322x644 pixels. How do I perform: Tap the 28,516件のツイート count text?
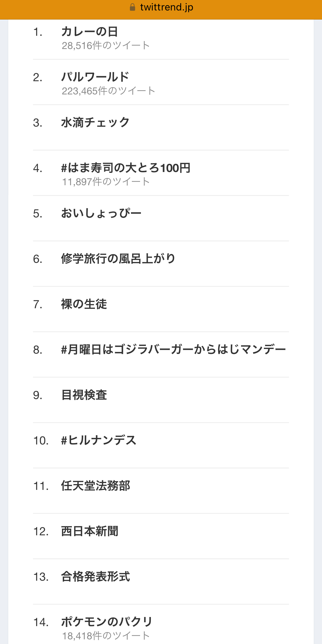106,45
